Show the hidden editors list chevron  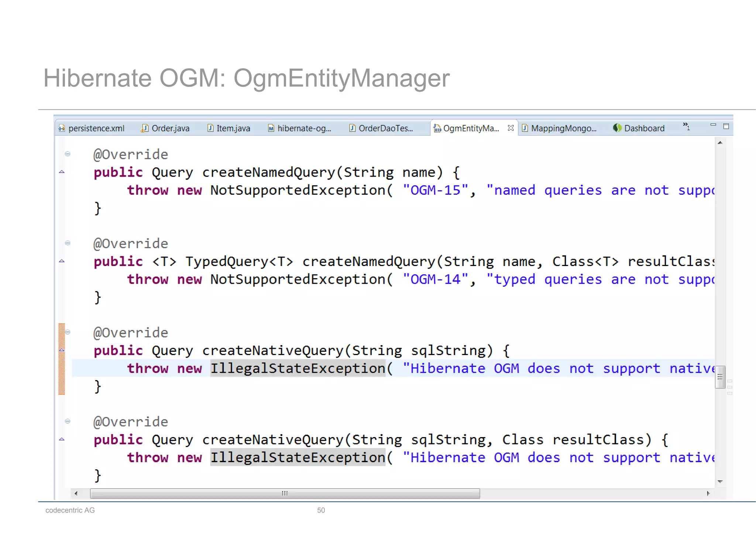[x=686, y=126]
